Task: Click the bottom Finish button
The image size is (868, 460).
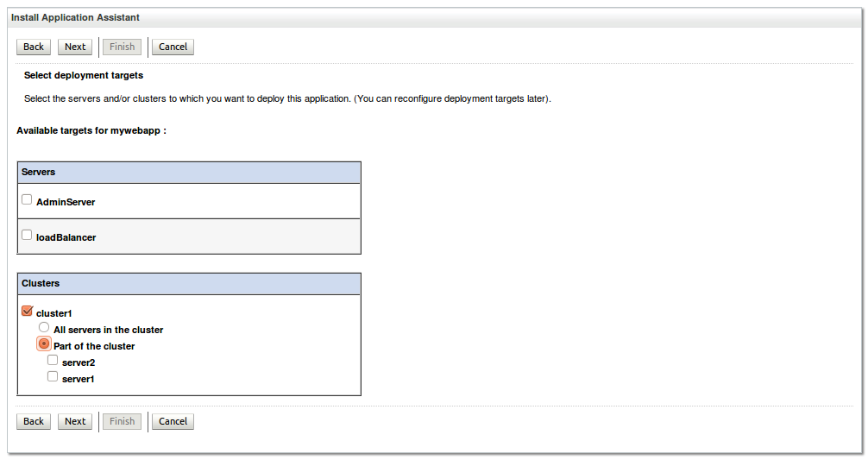Action: (122, 421)
